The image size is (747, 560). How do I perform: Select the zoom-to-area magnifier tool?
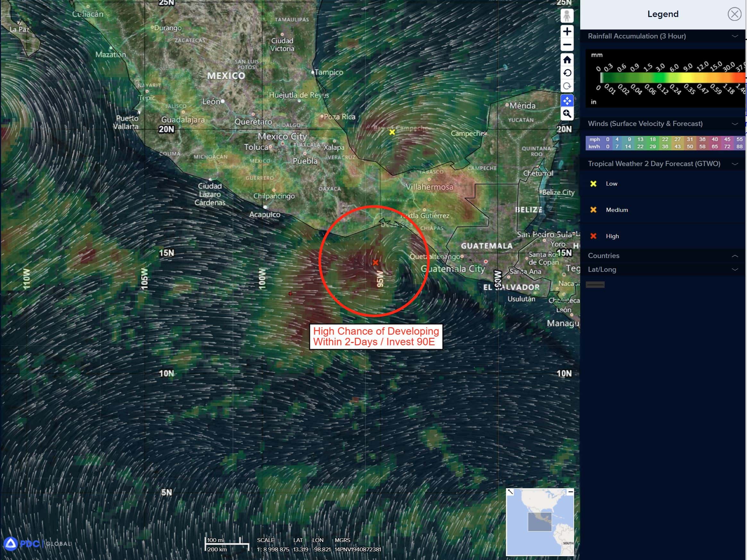[x=567, y=114]
